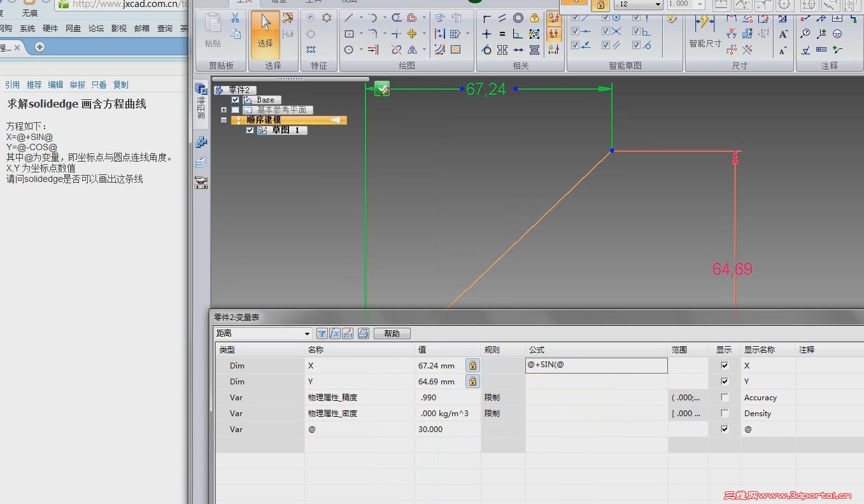Image resolution: width=864 pixels, height=504 pixels.
Task: Open the Line tool dropdown arrow
Action: point(360,18)
